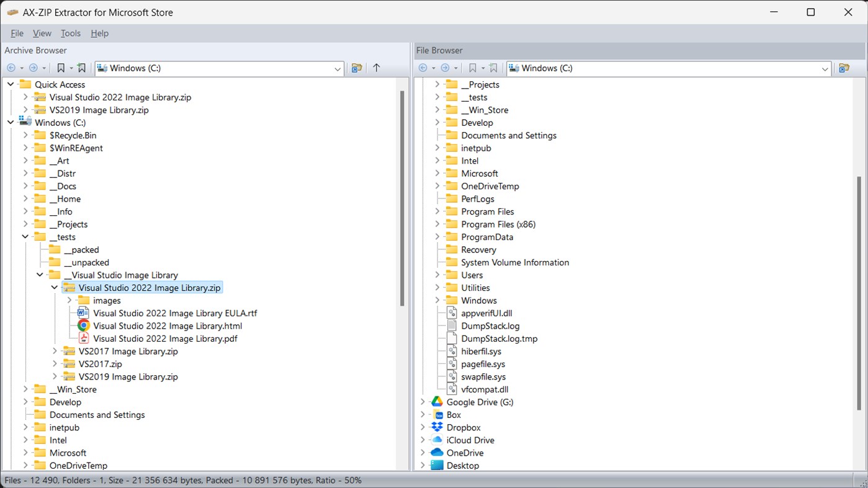
Task: Click the Back navigation icon in Archive Browser
Action: (x=11, y=68)
